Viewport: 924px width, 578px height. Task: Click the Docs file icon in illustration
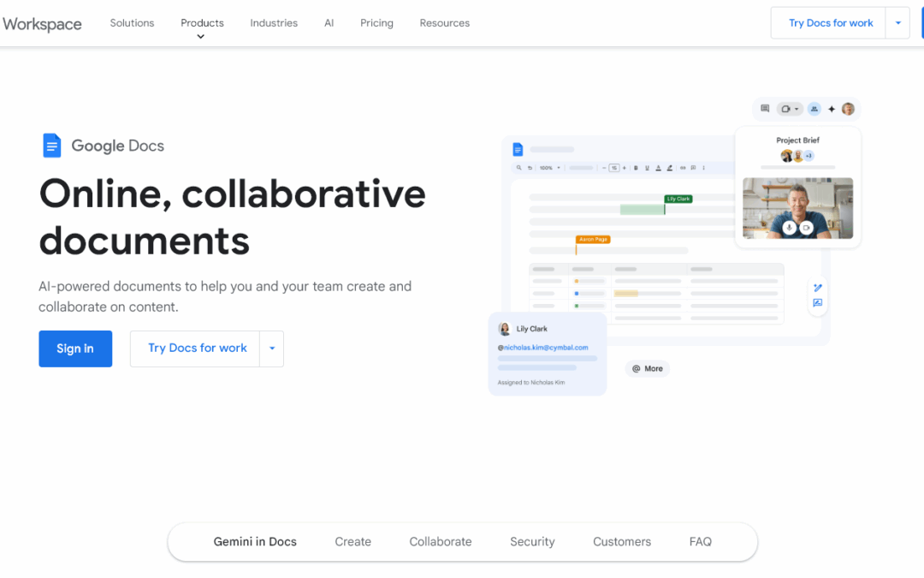pyautogui.click(x=518, y=149)
